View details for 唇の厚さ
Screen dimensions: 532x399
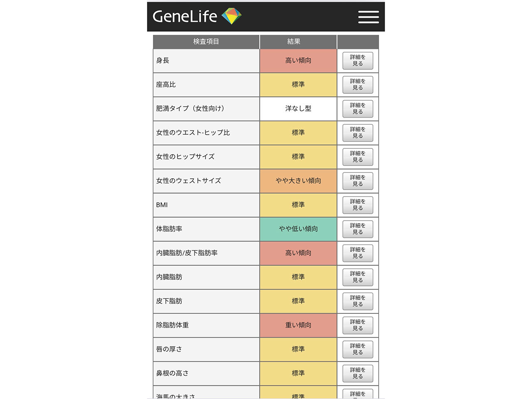(357, 350)
